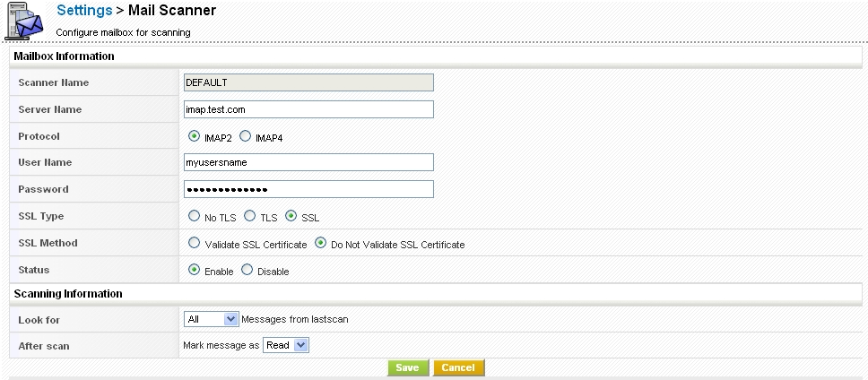Click the Scanner Name label
The width and height of the screenshot is (868, 380).
tap(53, 83)
